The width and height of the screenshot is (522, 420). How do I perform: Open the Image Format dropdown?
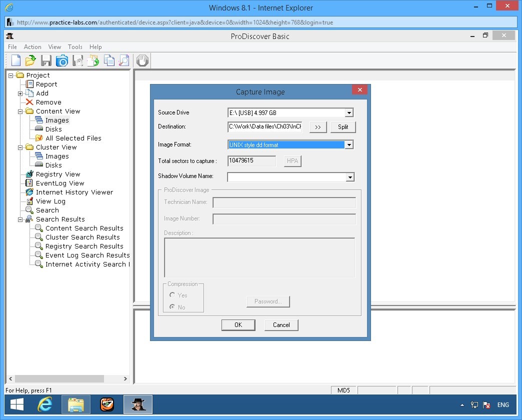coord(349,145)
